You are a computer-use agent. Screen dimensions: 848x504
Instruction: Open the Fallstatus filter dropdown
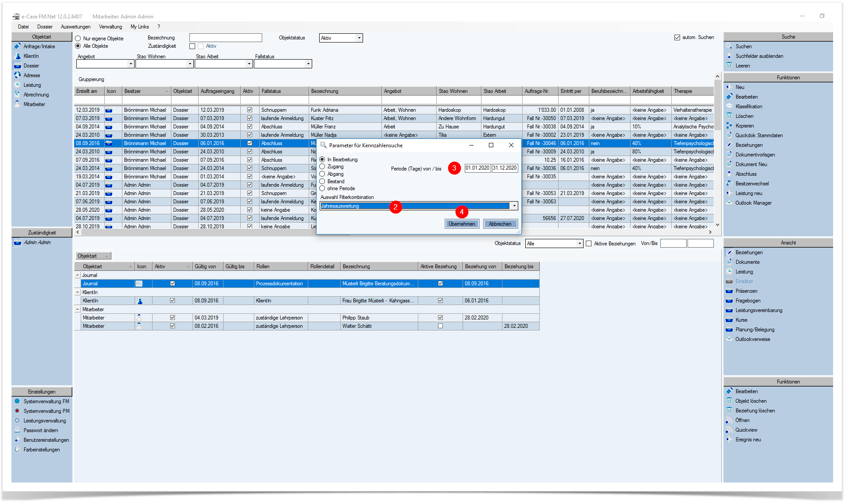[308, 64]
